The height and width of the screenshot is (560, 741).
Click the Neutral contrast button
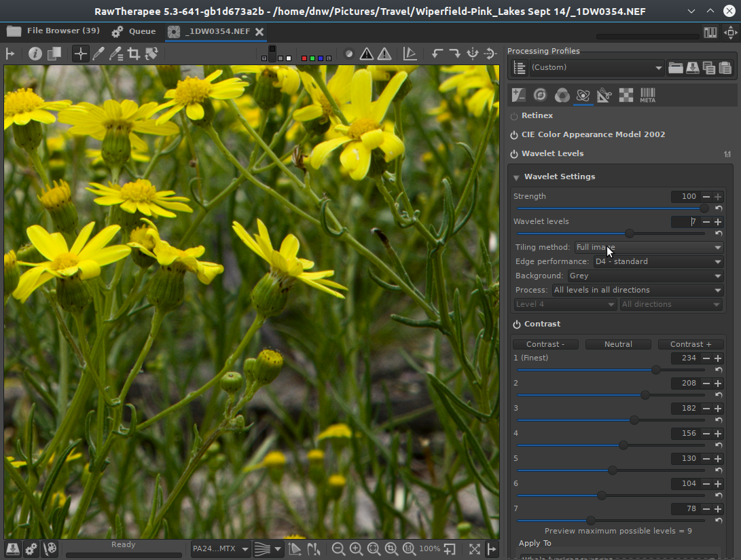click(x=618, y=344)
